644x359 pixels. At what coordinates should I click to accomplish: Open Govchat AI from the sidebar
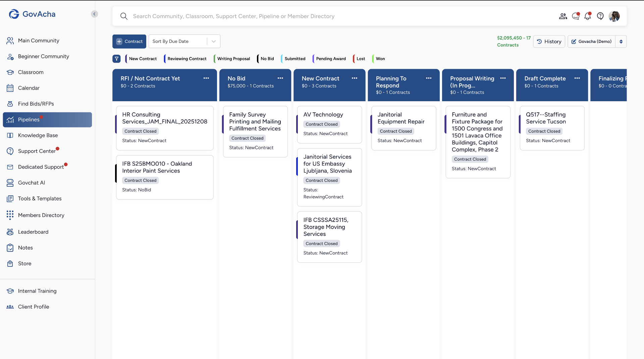coord(47,183)
